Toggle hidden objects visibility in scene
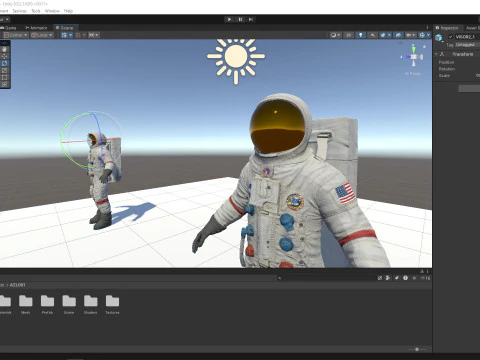Viewport: 480px width, 360px height. [398, 35]
